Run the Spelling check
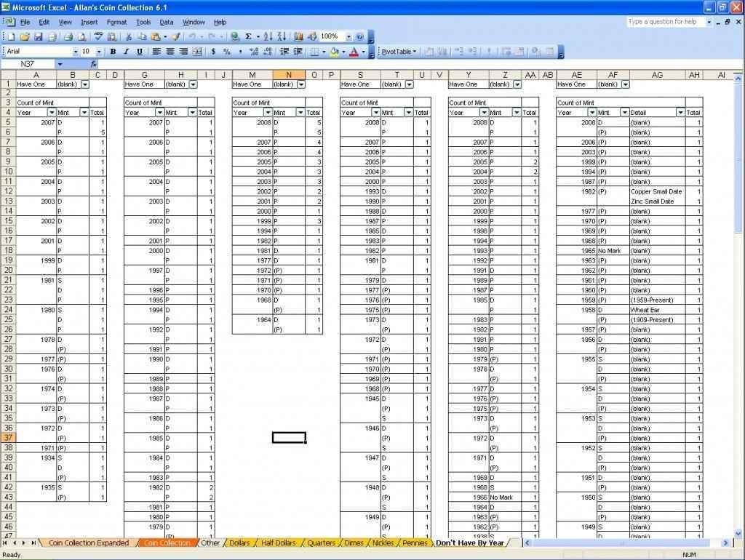Viewport: 745px width, 560px height. (x=98, y=36)
